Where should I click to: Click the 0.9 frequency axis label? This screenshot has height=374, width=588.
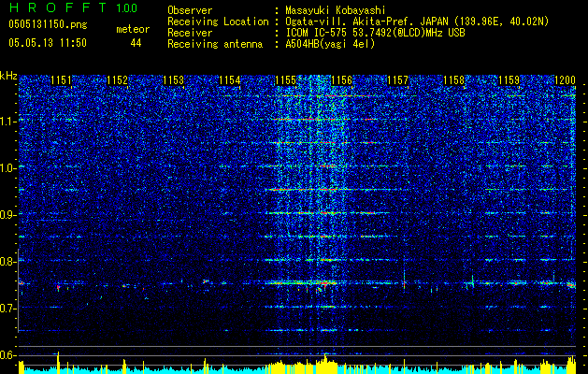[7, 215]
